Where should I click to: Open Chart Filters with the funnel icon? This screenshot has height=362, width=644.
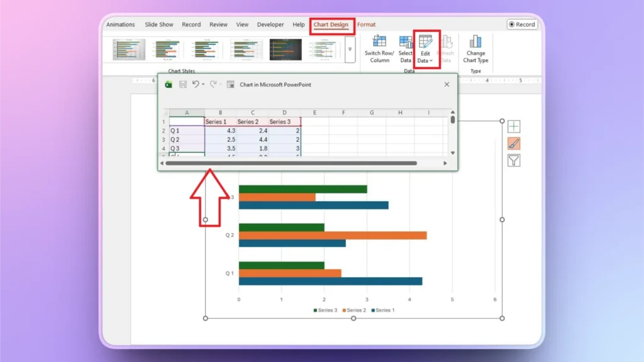pyautogui.click(x=513, y=160)
